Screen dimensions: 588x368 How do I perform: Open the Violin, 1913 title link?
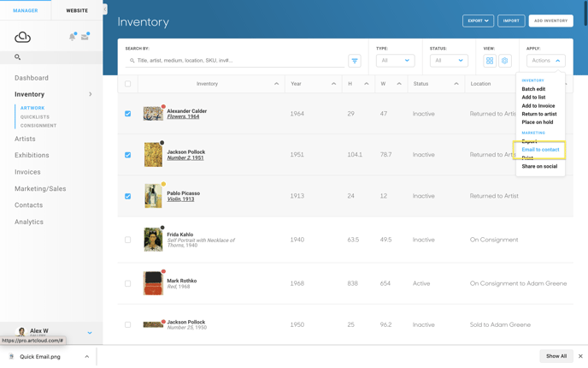[180, 199]
